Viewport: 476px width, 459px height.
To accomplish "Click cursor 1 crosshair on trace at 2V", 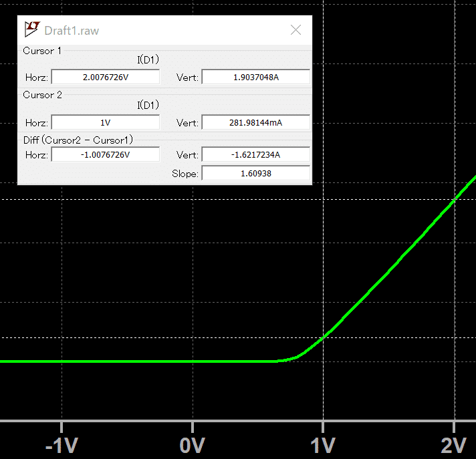I will tap(455, 199).
